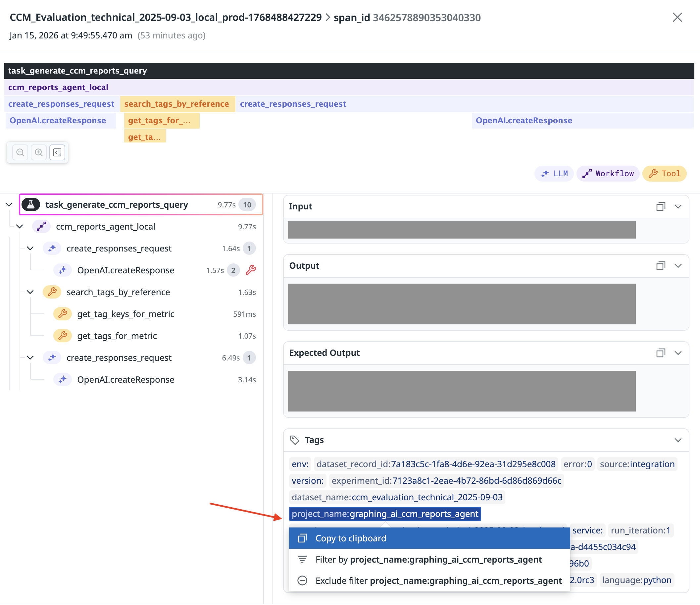700x605 pixels.
Task: Toggle the Tool span type filter
Action: (x=665, y=174)
